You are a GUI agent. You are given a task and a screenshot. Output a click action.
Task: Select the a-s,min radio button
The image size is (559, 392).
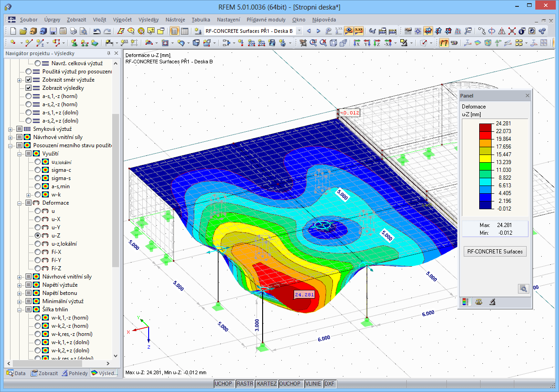click(x=38, y=186)
